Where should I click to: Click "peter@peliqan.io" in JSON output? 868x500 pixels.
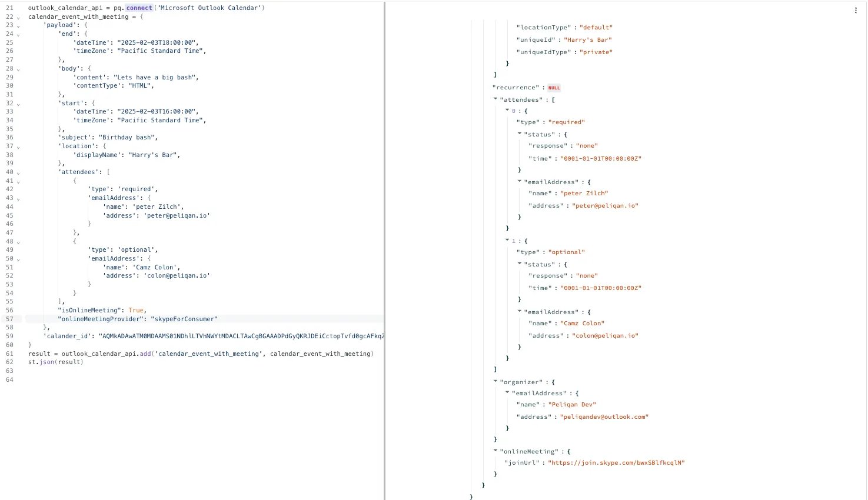click(606, 206)
